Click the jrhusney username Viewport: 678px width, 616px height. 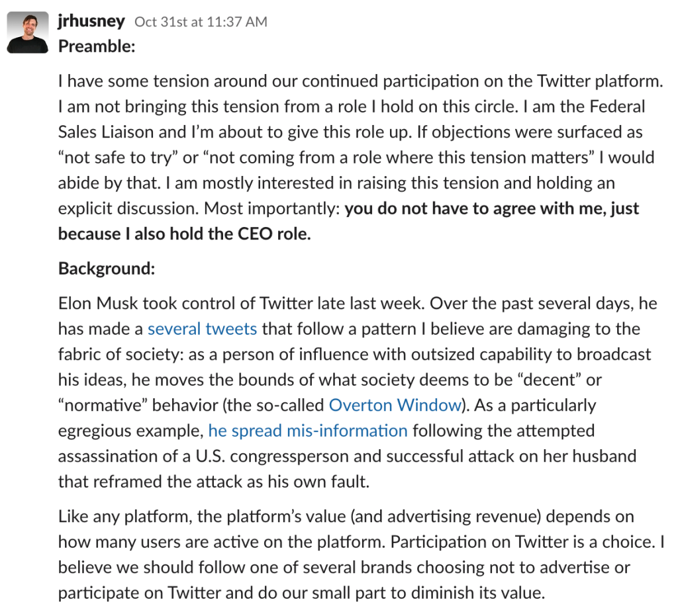tap(91, 21)
